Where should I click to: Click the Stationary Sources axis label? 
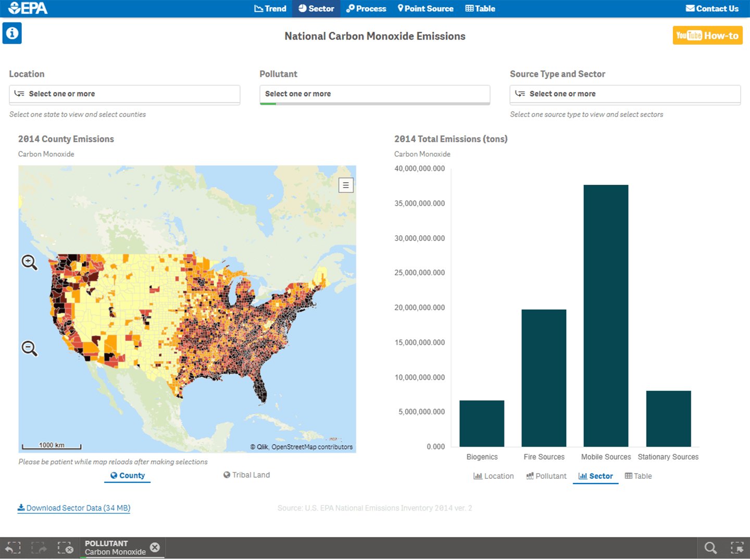click(668, 456)
